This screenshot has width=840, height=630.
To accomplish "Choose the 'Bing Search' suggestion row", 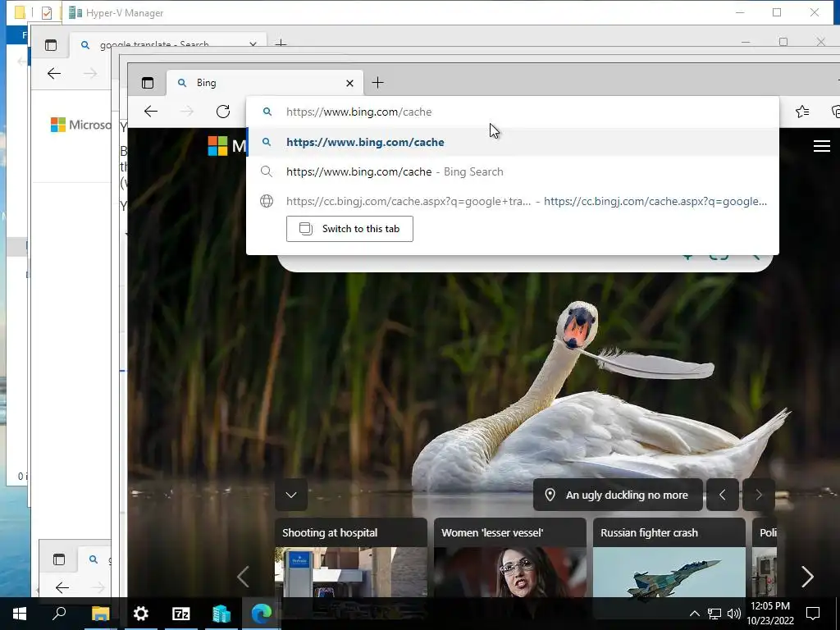I will coord(512,171).
